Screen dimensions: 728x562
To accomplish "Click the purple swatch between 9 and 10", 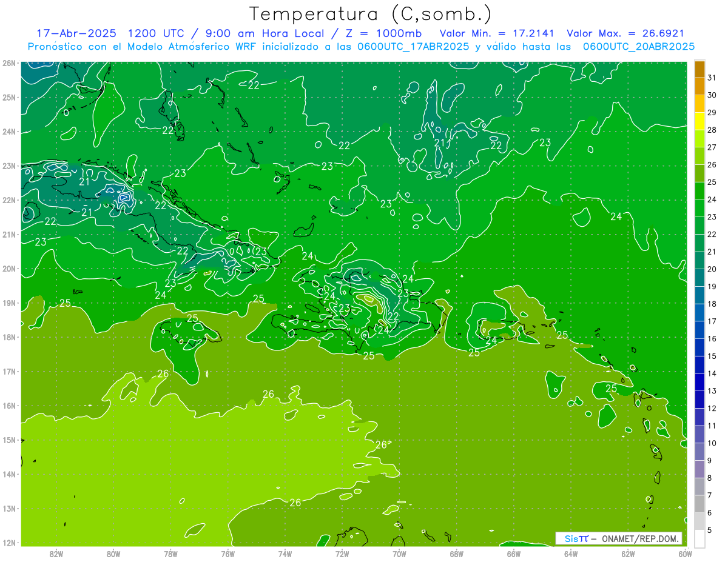I will point(699,452).
